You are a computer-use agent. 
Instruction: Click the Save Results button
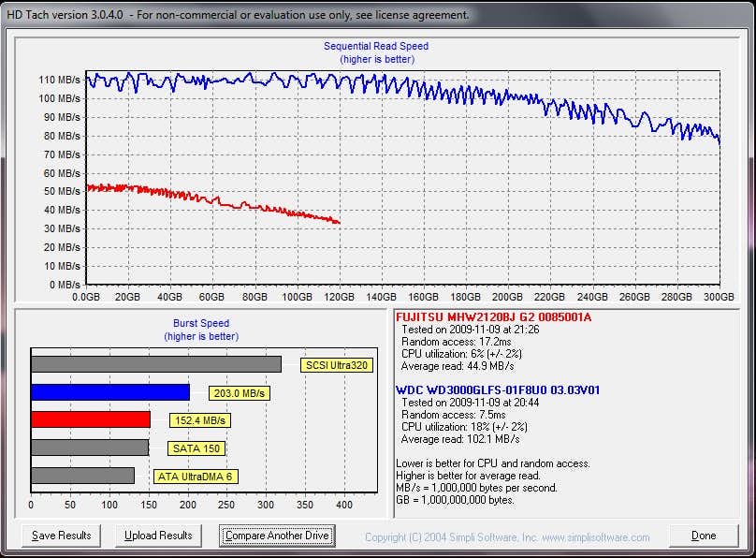62,536
